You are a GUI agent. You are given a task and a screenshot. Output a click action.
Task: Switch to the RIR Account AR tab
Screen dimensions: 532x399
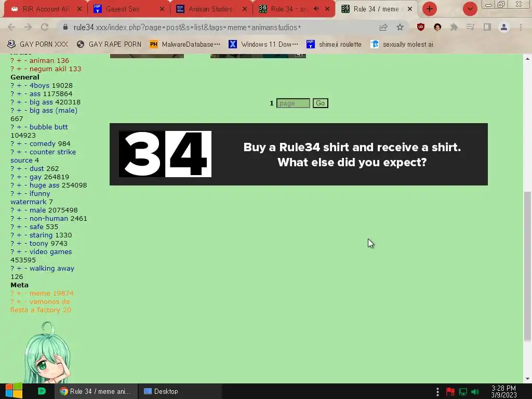click(46, 9)
